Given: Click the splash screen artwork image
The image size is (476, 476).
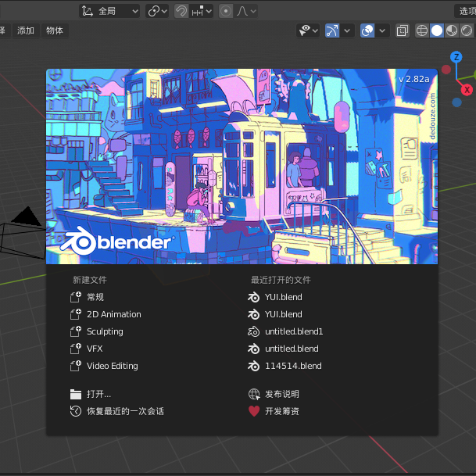Looking at the screenshot, I should coord(242,166).
